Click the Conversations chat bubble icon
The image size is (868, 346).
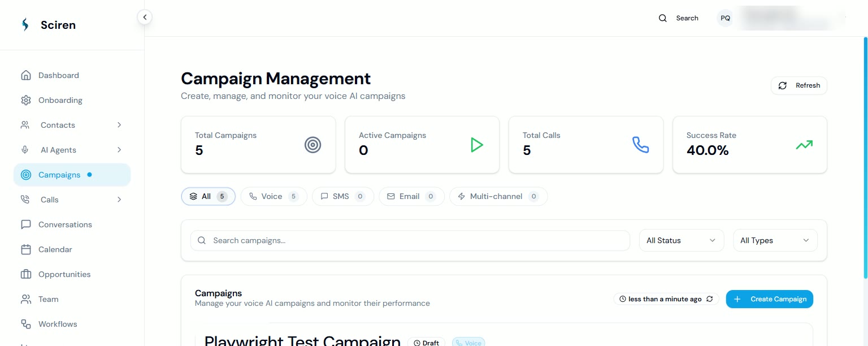point(25,224)
